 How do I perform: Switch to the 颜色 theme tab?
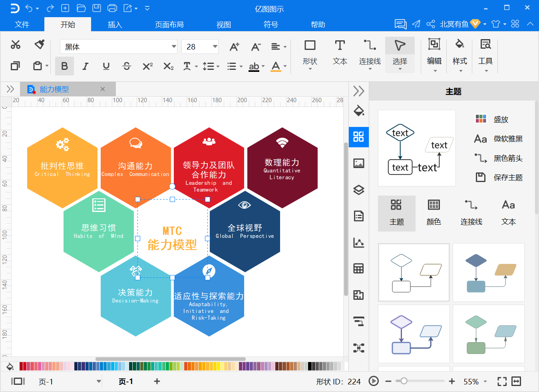[x=434, y=214]
